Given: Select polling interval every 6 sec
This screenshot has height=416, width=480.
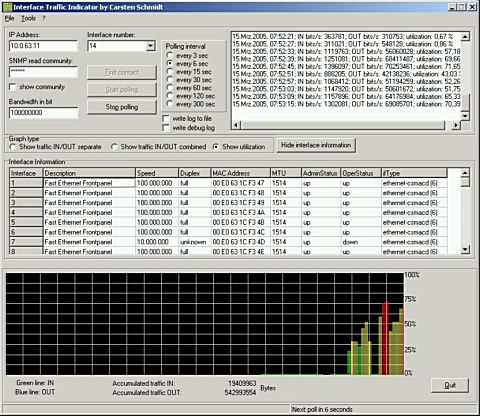Looking at the screenshot, I should (170, 63).
